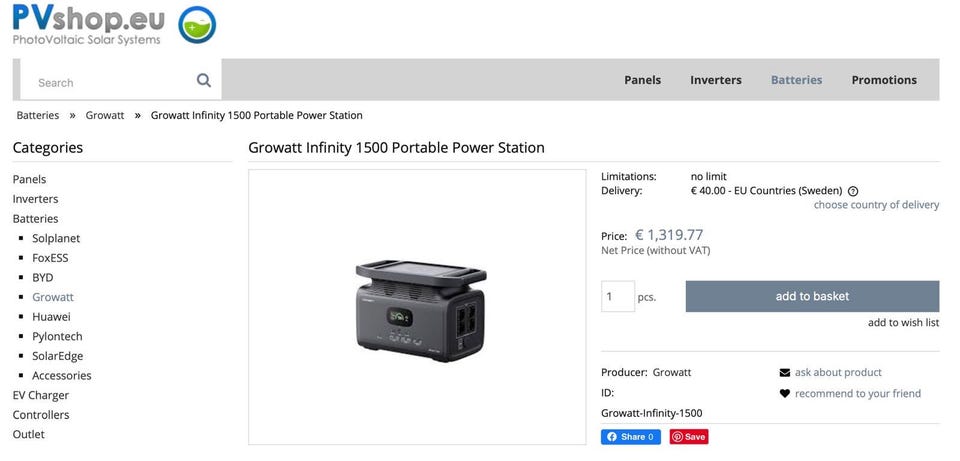Focus the quantity pcs. input field
The image size is (960, 461).
tap(618, 297)
